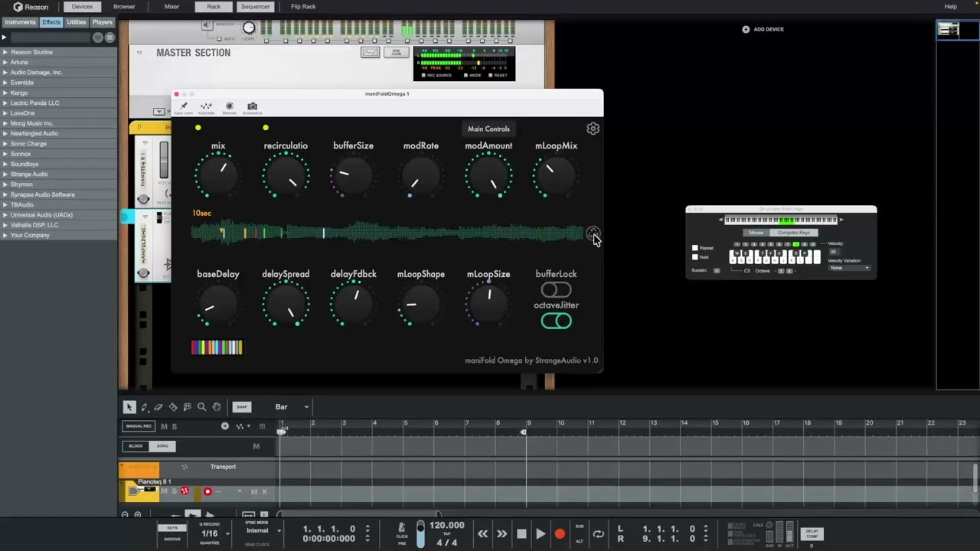Screen dimensions: 980x551
Task: Select the Sequencer tab
Action: (255, 7)
